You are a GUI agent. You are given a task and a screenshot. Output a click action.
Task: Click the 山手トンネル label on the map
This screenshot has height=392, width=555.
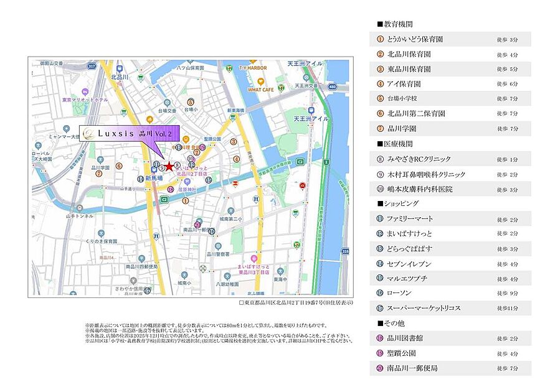[x=80, y=216]
